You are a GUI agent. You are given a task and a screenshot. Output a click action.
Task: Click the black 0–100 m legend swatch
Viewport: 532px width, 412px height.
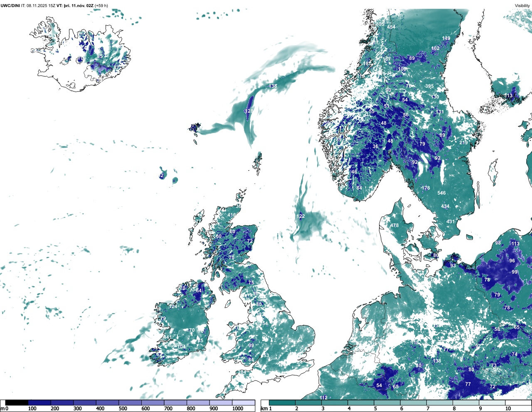tap(17, 402)
